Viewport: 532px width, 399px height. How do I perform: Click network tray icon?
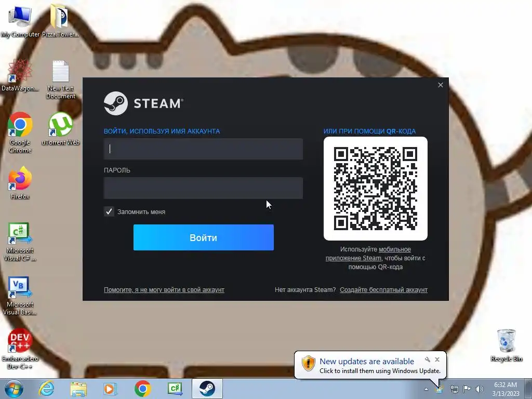[454, 389]
